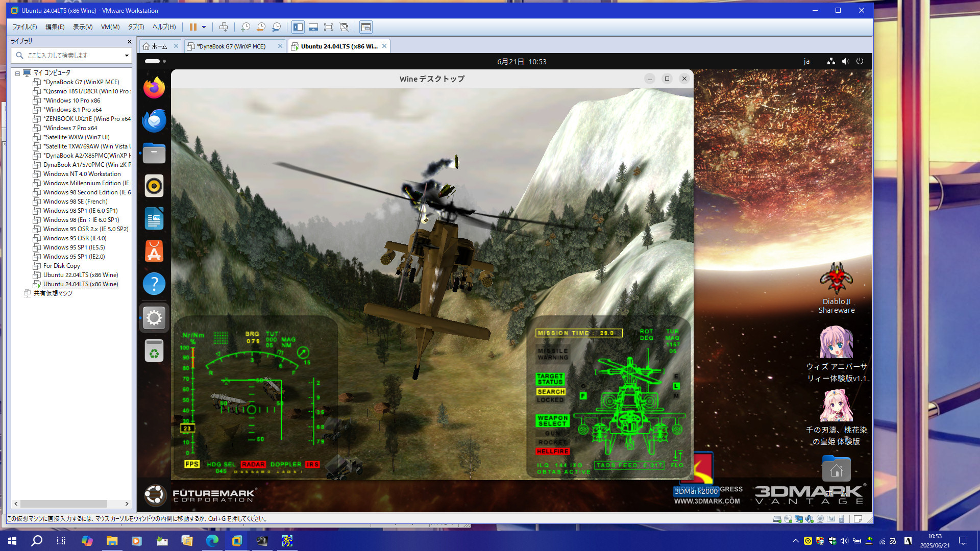Open Firefox from the Ubuntu dock
This screenshot has width=980, height=551.
coord(154,88)
